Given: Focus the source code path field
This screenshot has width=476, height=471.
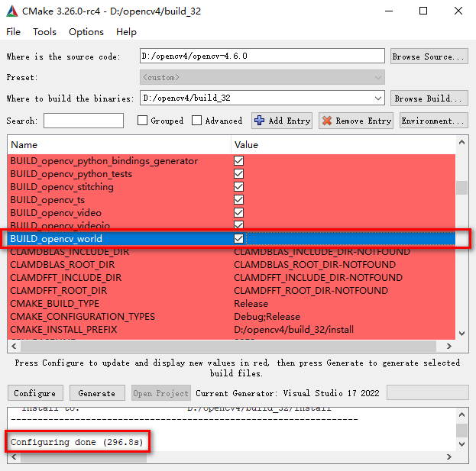Looking at the screenshot, I should [262, 56].
